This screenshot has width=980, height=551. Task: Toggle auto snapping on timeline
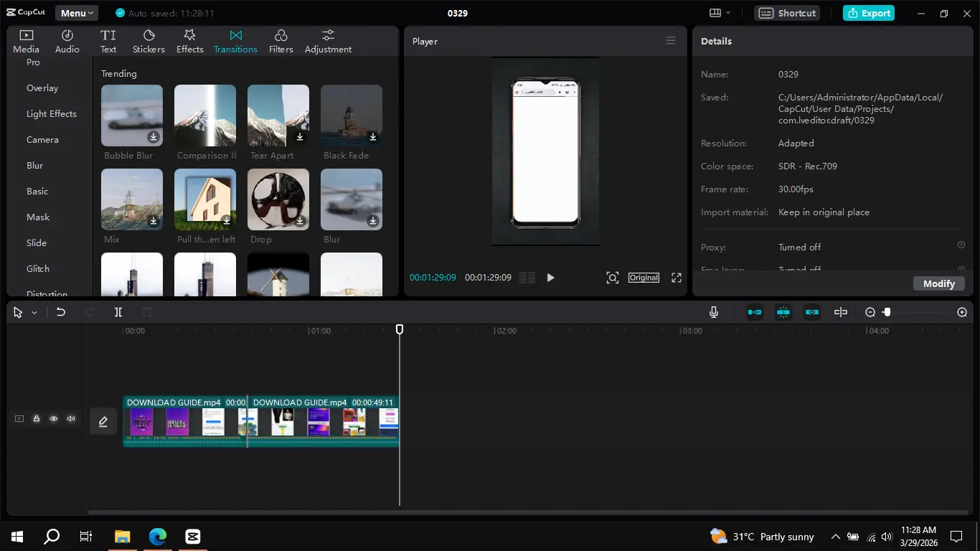(783, 312)
